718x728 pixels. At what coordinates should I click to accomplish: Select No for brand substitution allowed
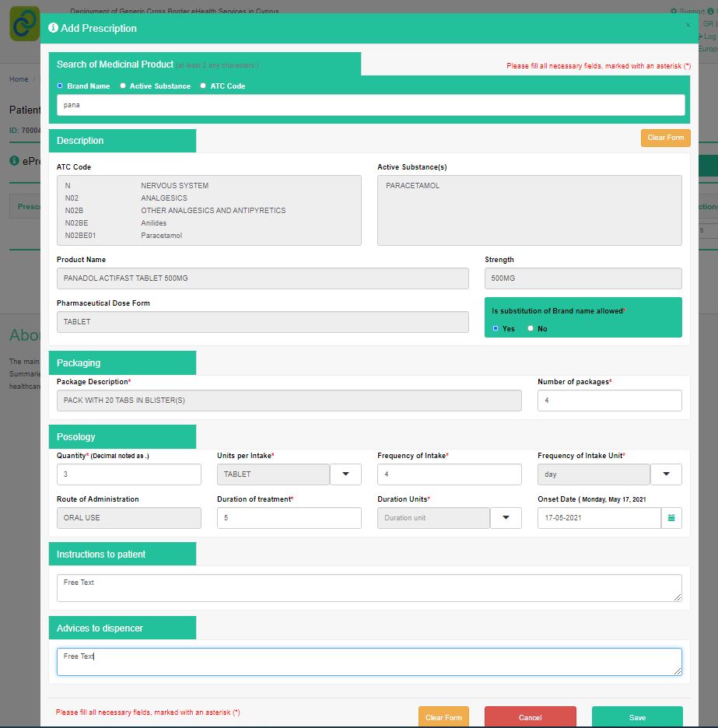[531, 328]
